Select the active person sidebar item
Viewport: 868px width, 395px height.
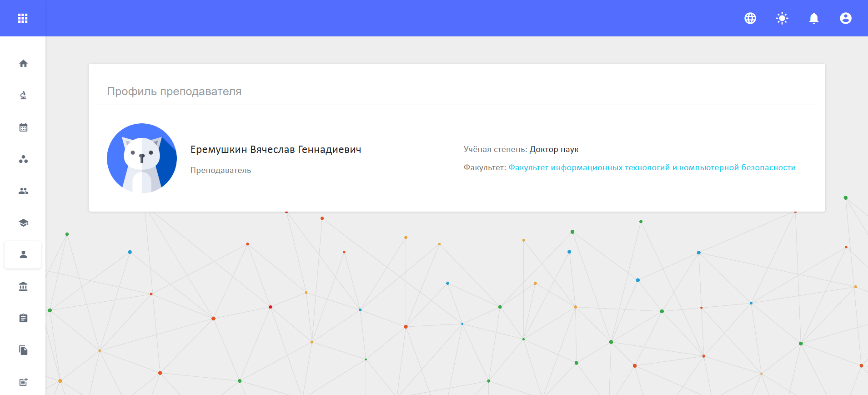pos(23,255)
